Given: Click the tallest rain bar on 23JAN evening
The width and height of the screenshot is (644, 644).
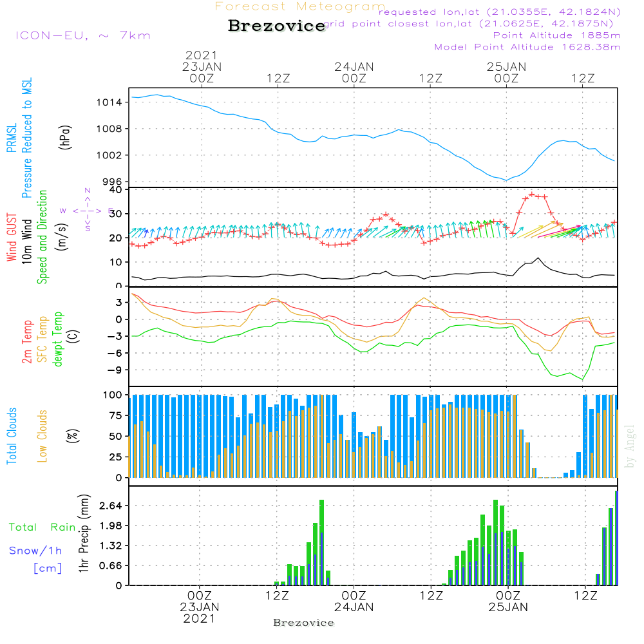Looking at the screenshot, I should (321, 542).
